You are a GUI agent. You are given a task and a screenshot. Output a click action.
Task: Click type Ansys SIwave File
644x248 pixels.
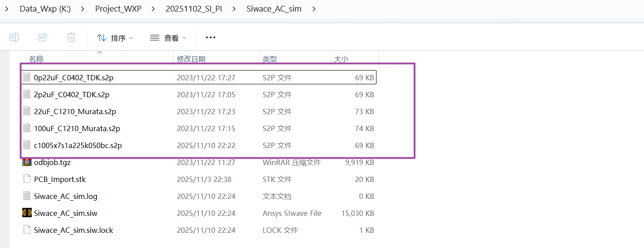(292, 213)
